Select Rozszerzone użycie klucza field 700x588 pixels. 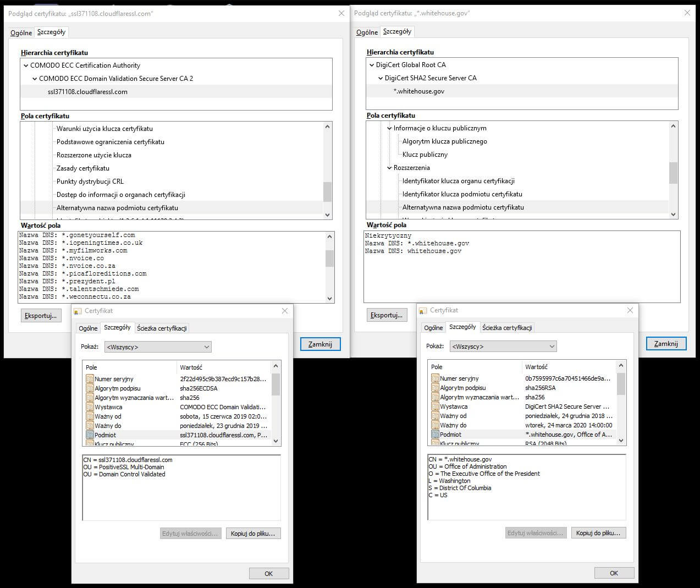(x=94, y=155)
